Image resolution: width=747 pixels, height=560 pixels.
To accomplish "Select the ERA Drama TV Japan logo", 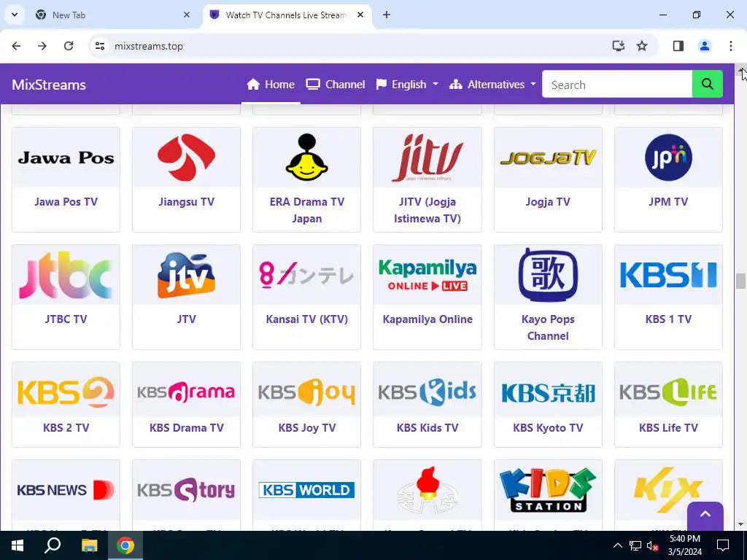I will point(307,157).
